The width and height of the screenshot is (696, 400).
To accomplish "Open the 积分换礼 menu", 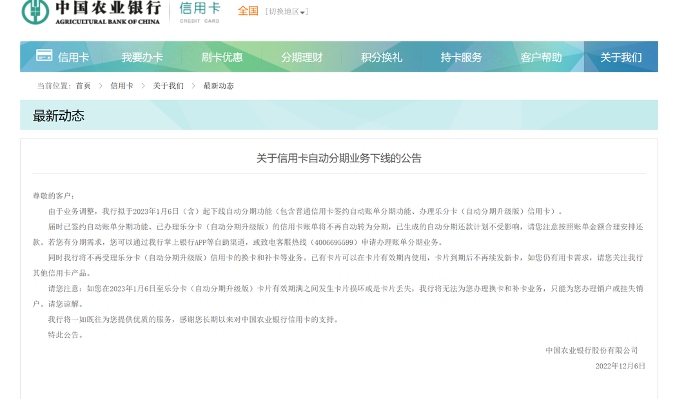I will [381, 57].
